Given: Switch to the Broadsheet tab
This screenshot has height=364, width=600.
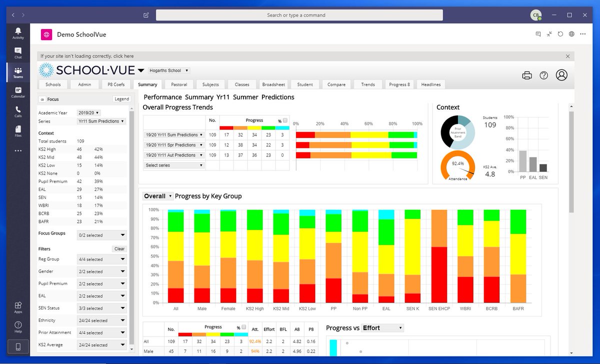Looking at the screenshot, I should [273, 84].
